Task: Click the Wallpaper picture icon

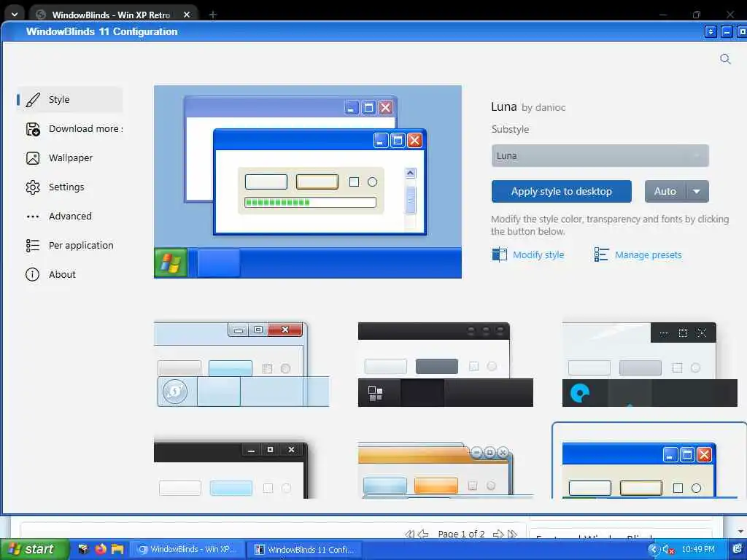Action: pos(33,158)
